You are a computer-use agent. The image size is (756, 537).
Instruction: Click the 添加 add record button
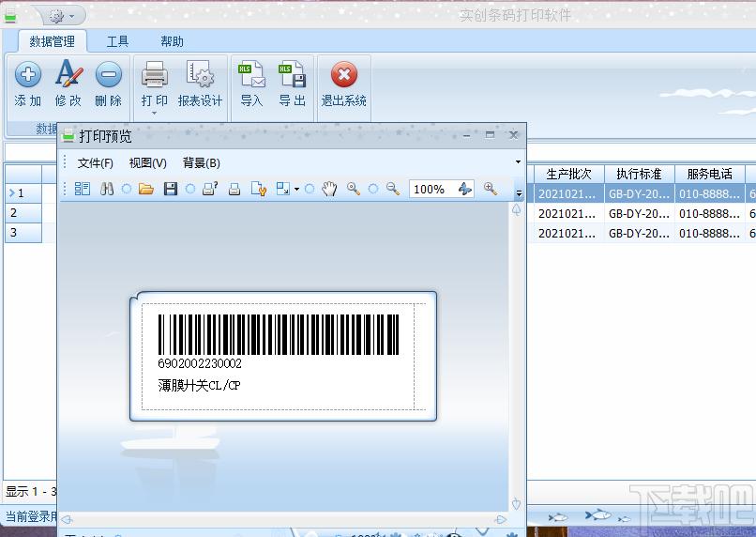tap(28, 83)
